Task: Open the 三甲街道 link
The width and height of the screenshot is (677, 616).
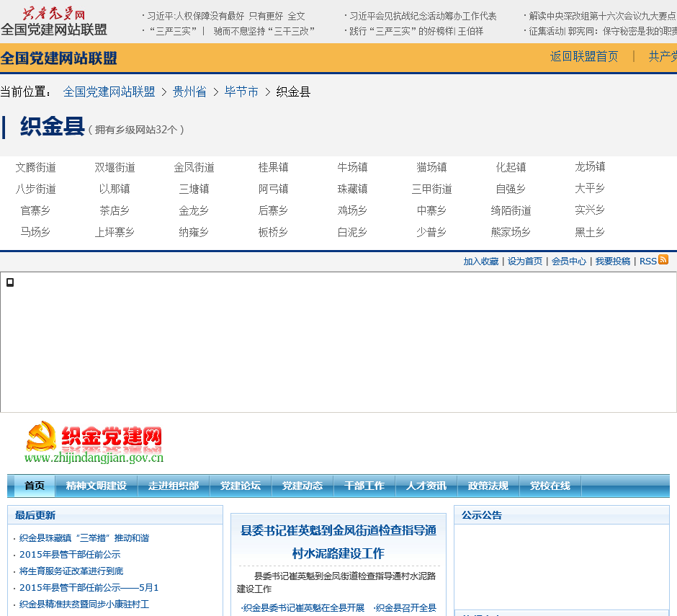Action: point(431,189)
